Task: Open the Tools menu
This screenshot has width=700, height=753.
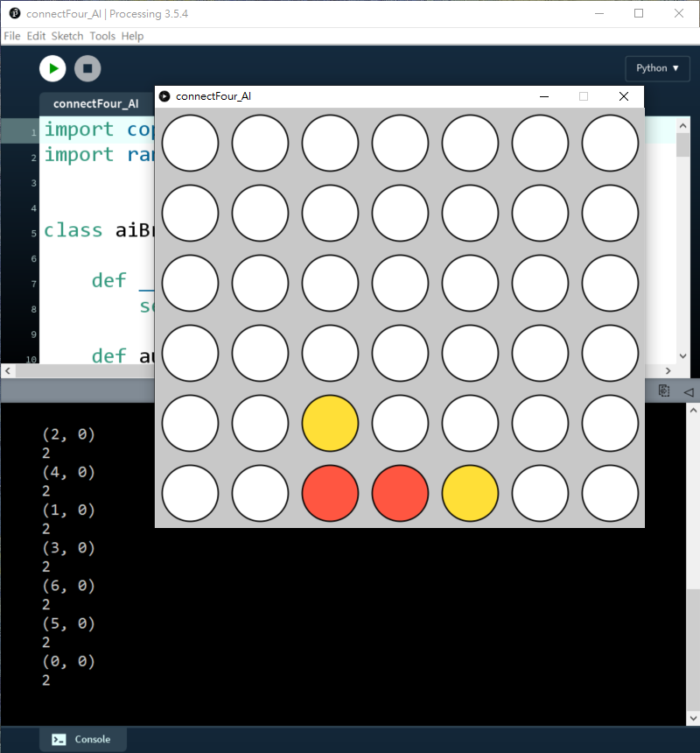Action: point(102,36)
